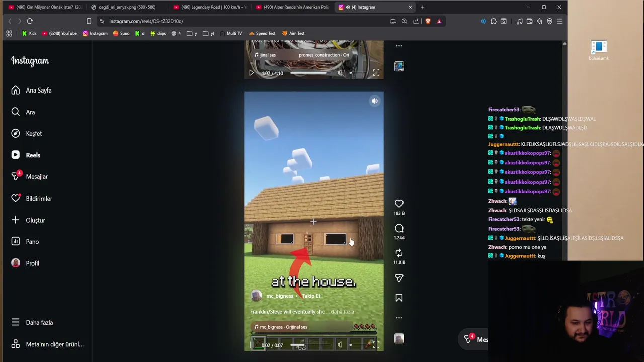Viewport: 644px width, 362px height.
Task: Follow with the Takip Et button
Action: (x=311, y=296)
